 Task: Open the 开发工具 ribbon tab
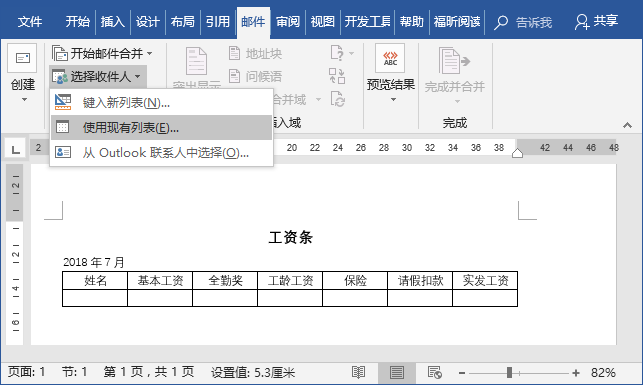(367, 22)
